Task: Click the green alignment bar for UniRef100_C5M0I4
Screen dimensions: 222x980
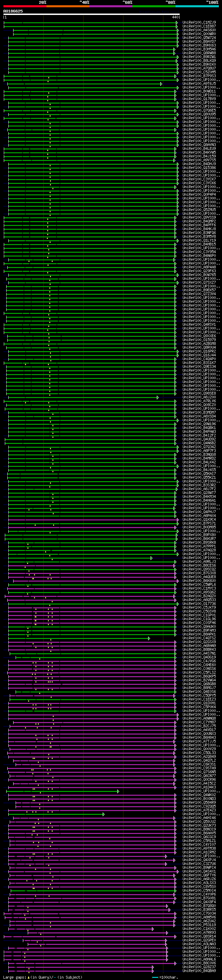Action: [93, 890]
